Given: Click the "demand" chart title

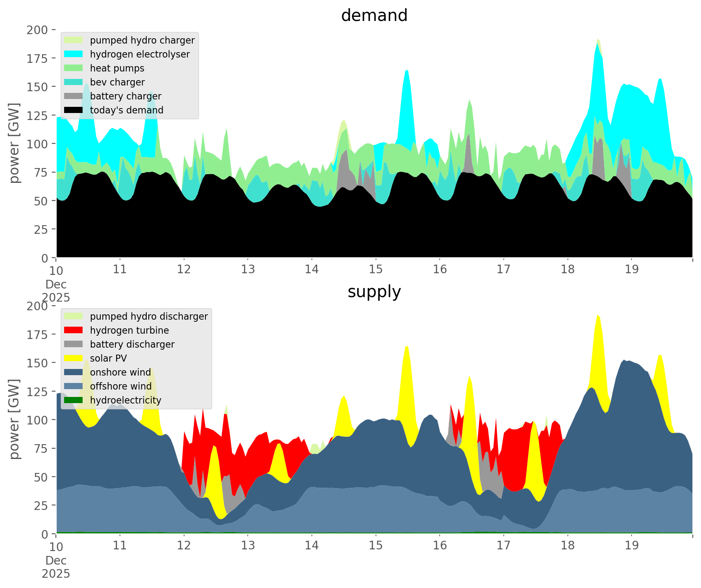Looking at the screenshot, I should coord(374,16).
